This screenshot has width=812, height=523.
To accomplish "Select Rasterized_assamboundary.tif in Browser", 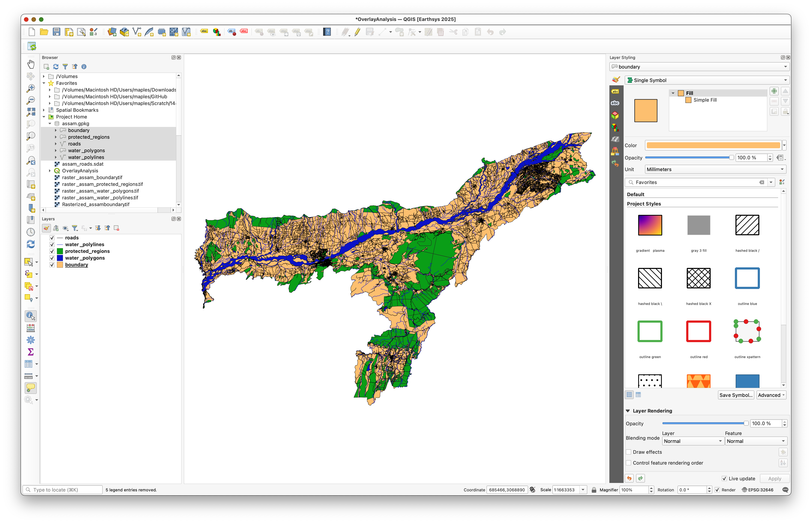I will click(96, 204).
